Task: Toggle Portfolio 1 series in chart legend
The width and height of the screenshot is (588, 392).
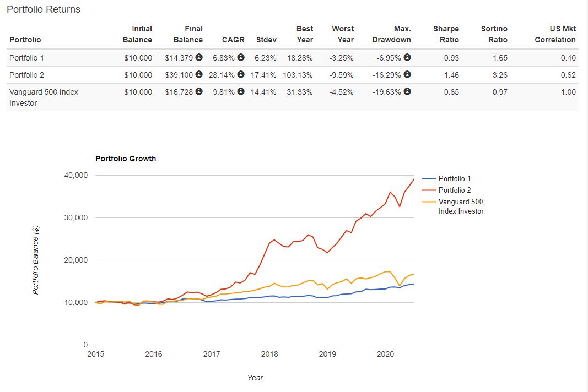Action: pyautogui.click(x=454, y=178)
